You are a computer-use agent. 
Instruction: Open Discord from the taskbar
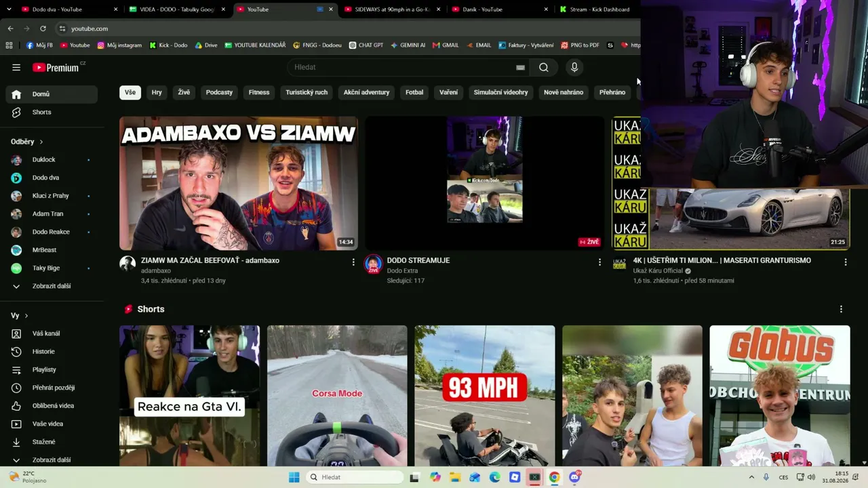click(575, 477)
